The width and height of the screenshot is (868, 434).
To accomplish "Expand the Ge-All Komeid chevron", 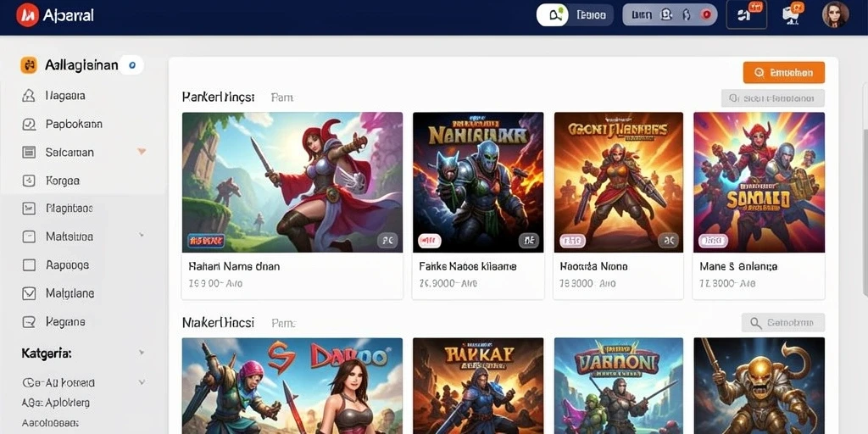I will pyautogui.click(x=142, y=382).
